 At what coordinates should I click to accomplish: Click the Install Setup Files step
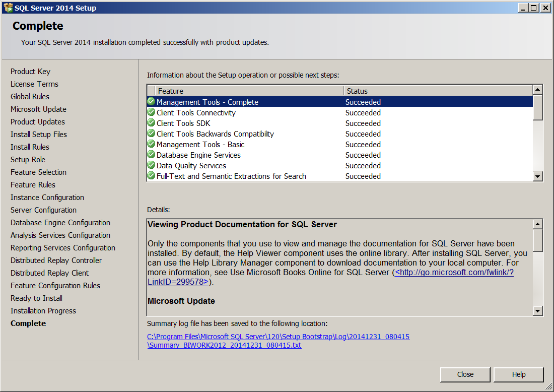click(x=38, y=135)
